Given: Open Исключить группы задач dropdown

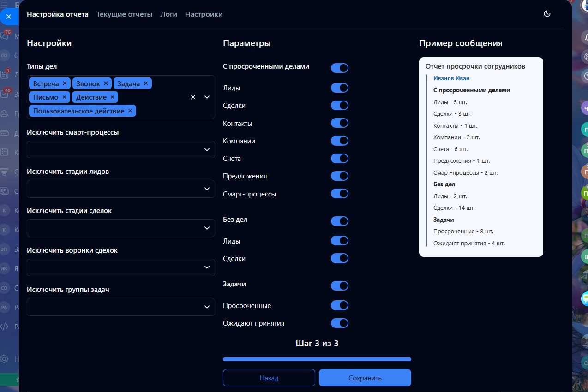Looking at the screenshot, I should point(206,307).
